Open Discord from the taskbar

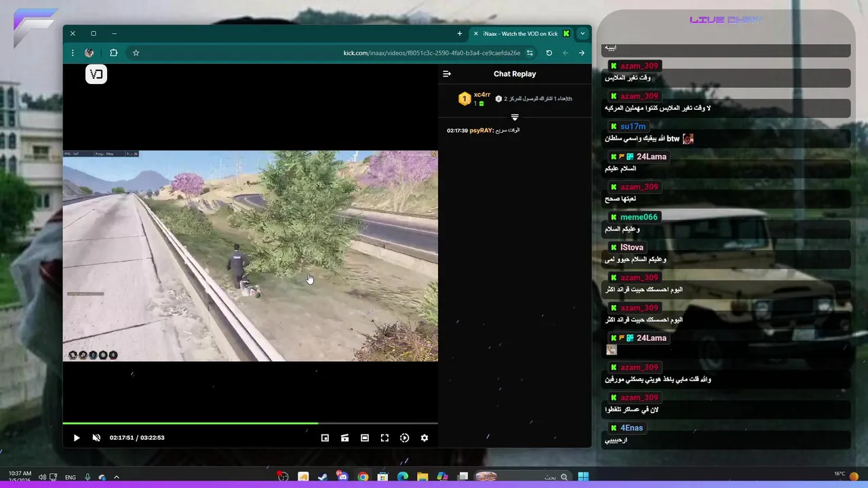(342, 477)
